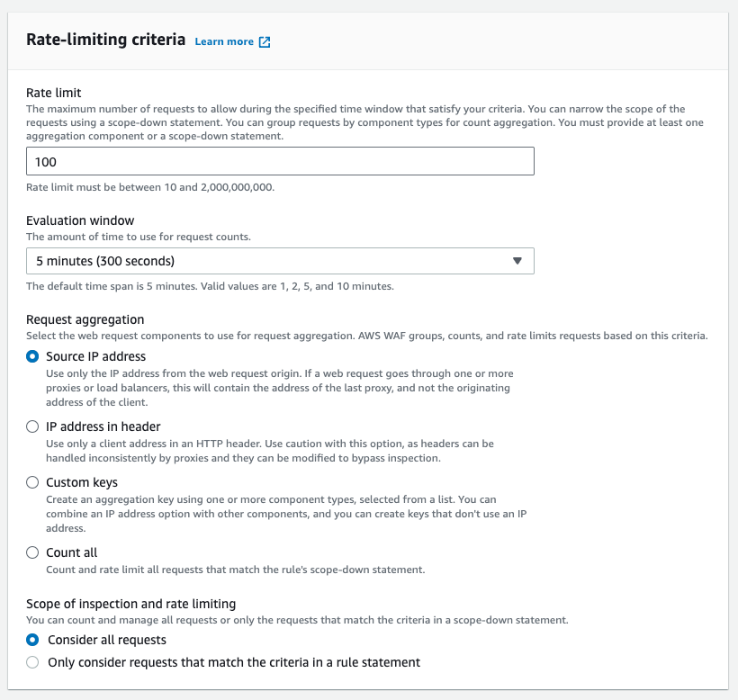
Task: Select the IP address in header option
Action: pos(32,426)
